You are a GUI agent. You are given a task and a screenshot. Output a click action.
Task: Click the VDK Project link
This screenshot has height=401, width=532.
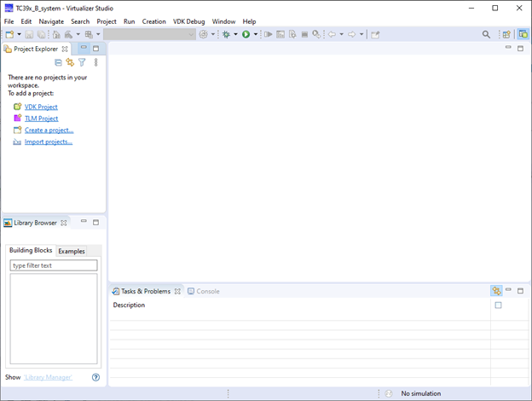pyautogui.click(x=41, y=107)
